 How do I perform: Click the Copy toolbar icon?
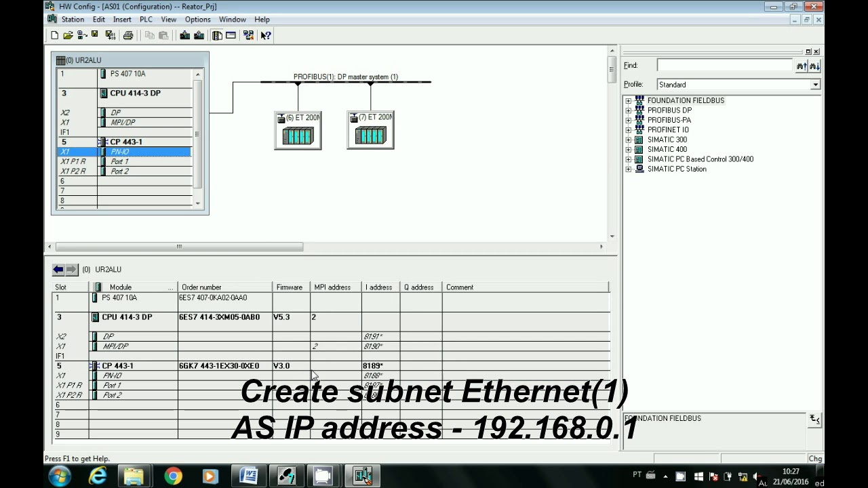pyautogui.click(x=150, y=35)
